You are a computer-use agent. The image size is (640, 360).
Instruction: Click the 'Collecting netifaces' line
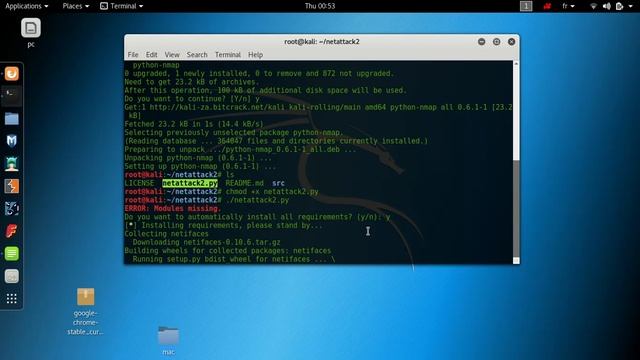pos(167,234)
